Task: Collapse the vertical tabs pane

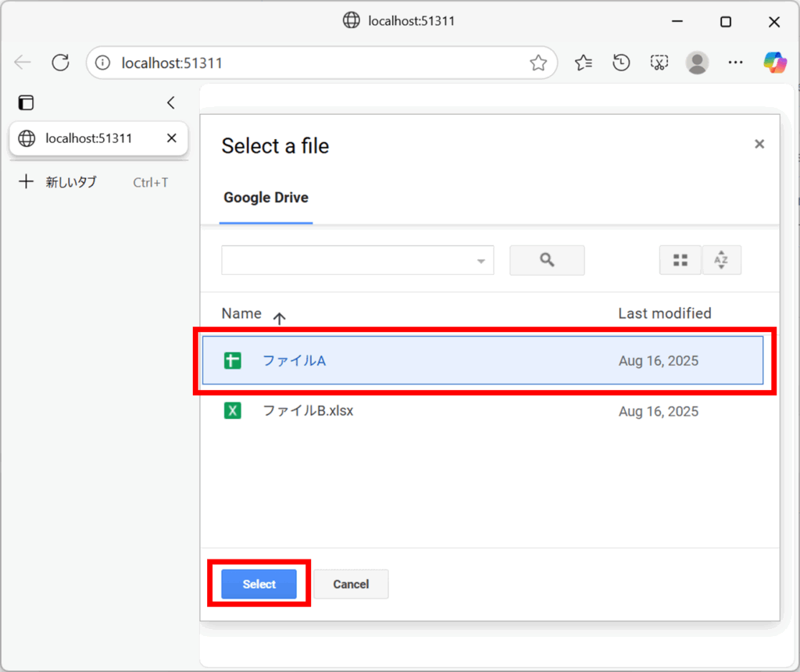Action: pyautogui.click(x=171, y=102)
